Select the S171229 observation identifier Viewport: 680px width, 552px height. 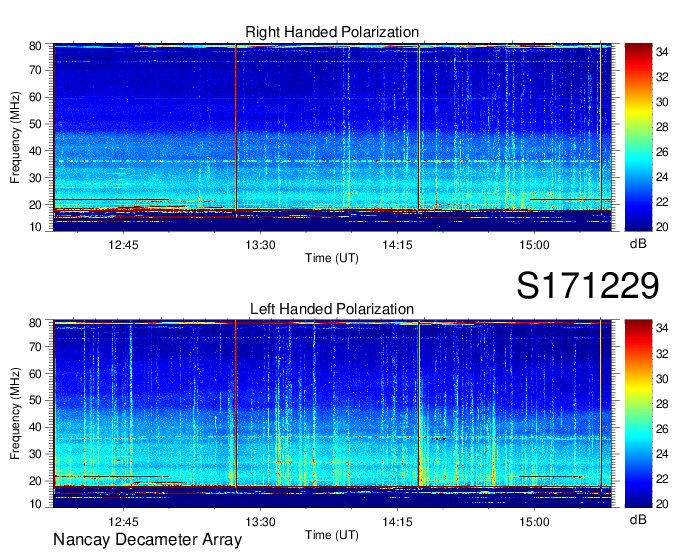click(588, 285)
